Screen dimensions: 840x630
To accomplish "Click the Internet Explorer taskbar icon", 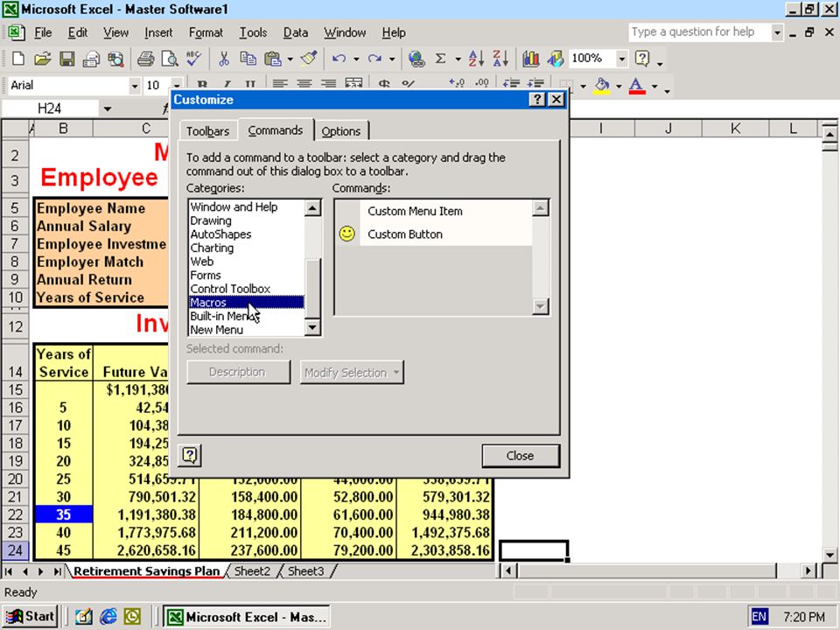I will point(108,617).
